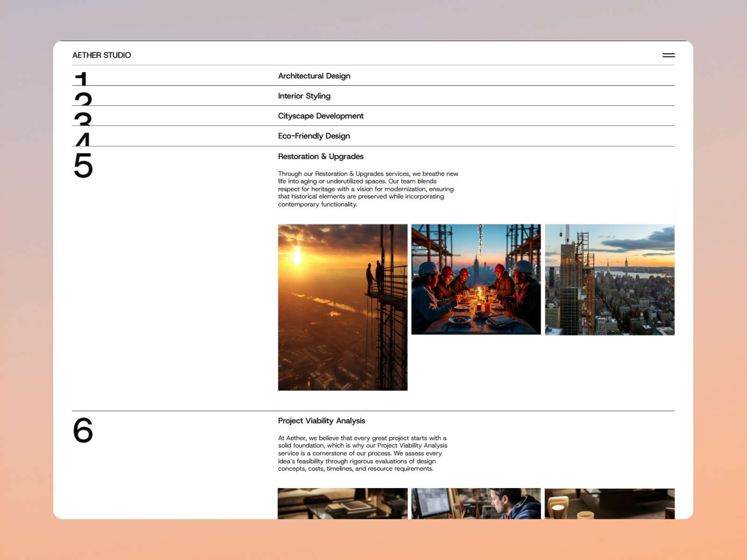Open the hamburger navigation menu

[669, 55]
